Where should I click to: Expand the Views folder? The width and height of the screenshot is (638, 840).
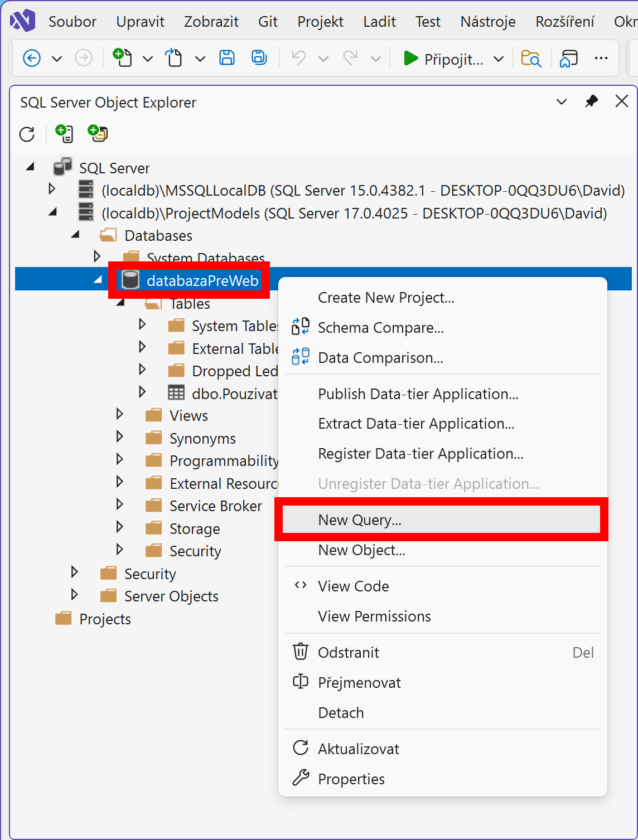click(119, 414)
